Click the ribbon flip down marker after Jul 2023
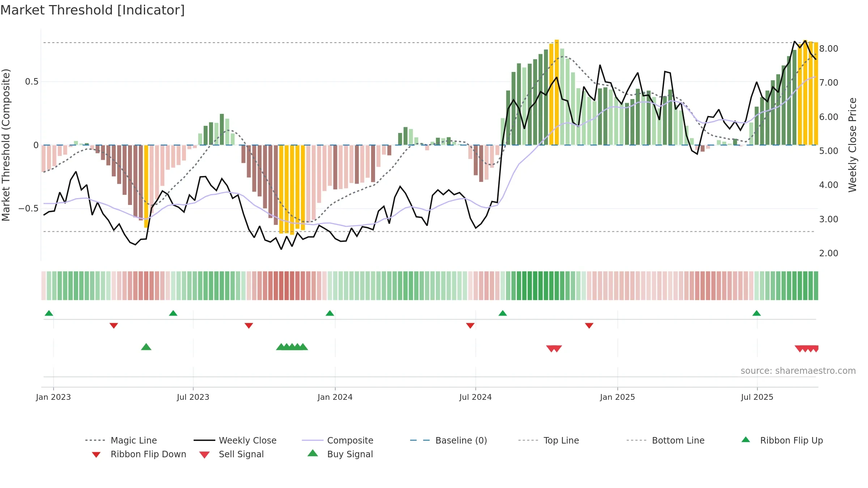Screen dimensions: 868x488 click(x=249, y=326)
